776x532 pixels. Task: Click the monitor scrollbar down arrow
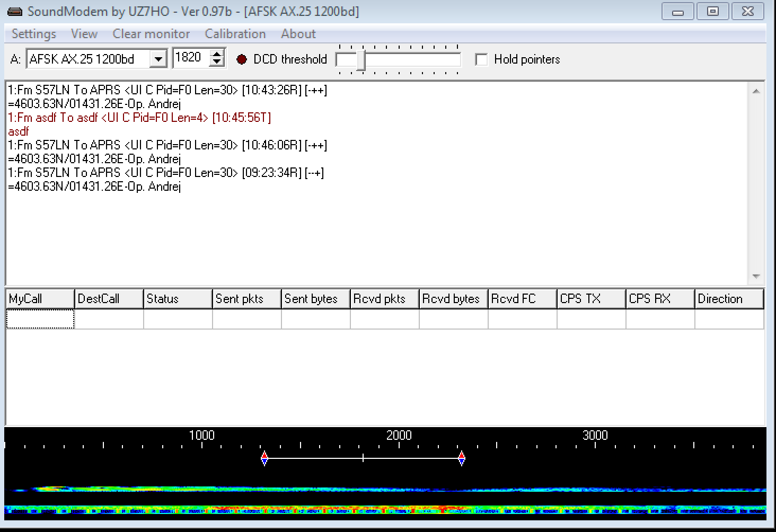click(x=756, y=276)
